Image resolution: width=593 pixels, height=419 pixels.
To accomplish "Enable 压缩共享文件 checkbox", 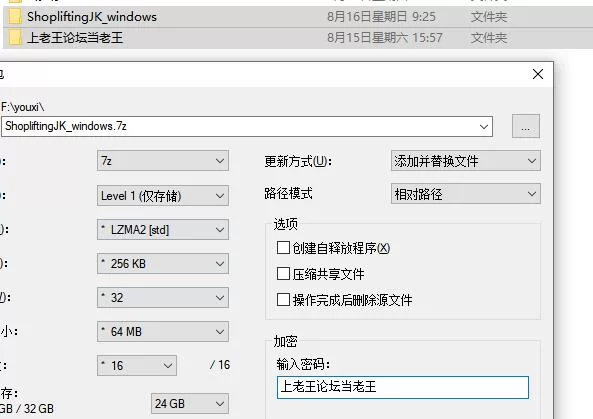I will click(x=283, y=274).
